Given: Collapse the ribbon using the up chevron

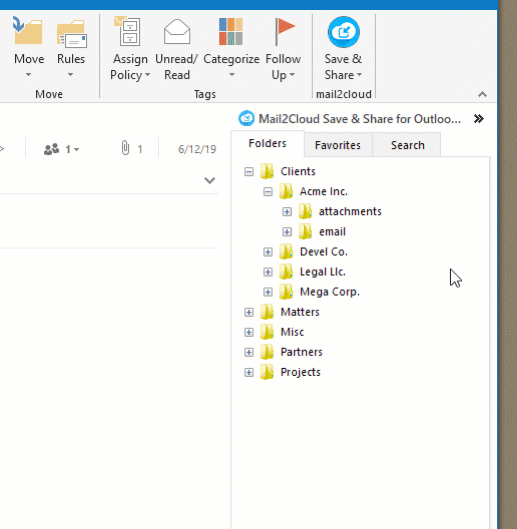Looking at the screenshot, I should pos(483,94).
